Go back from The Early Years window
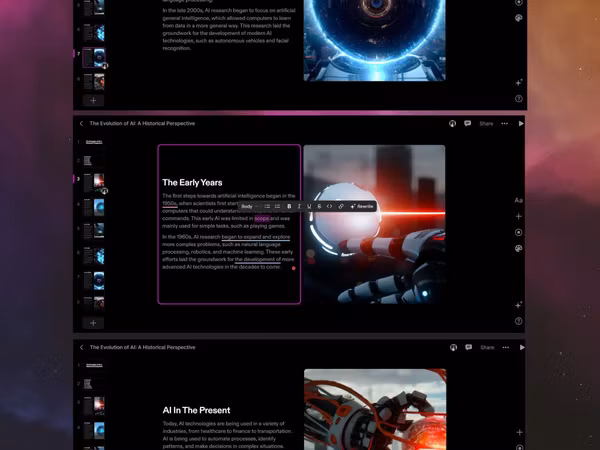The height and width of the screenshot is (450, 600). point(81,123)
